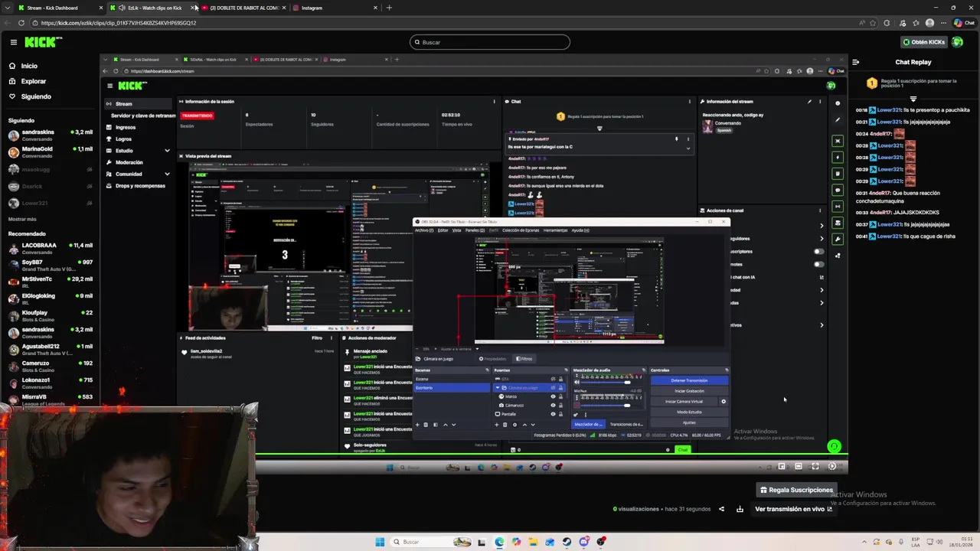The height and width of the screenshot is (551, 980).
Task: Open SoyB87 channel in Recomendado list
Action: point(50,266)
